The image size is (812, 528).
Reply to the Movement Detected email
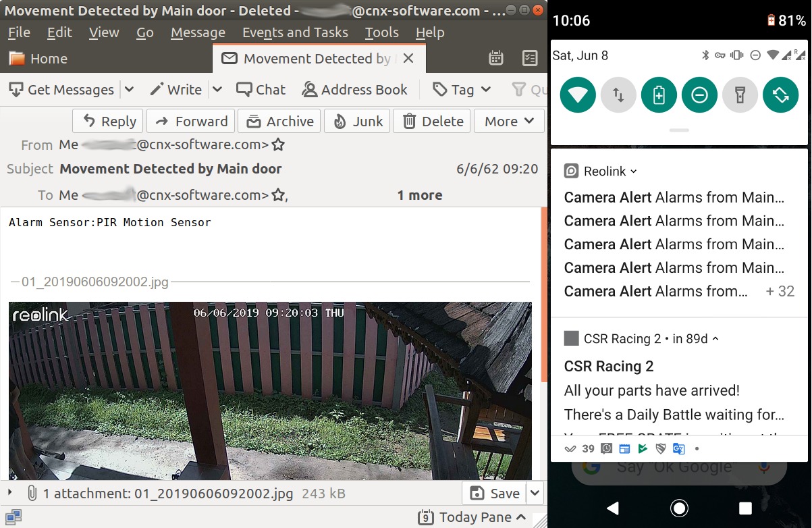pyautogui.click(x=108, y=122)
